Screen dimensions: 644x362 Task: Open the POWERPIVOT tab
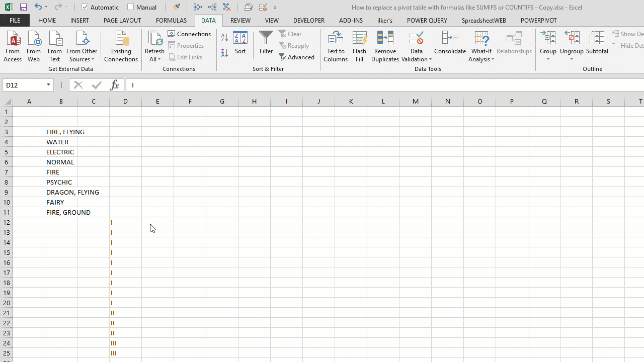pos(538,20)
